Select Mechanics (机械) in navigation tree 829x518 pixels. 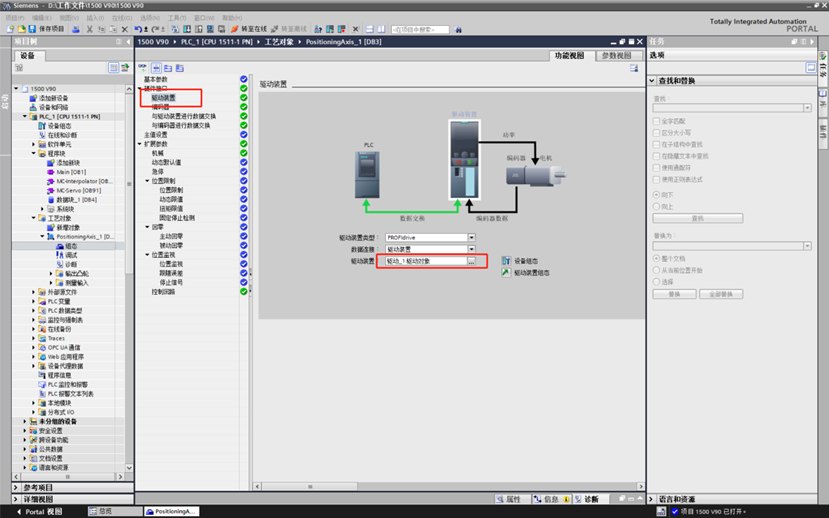158,153
